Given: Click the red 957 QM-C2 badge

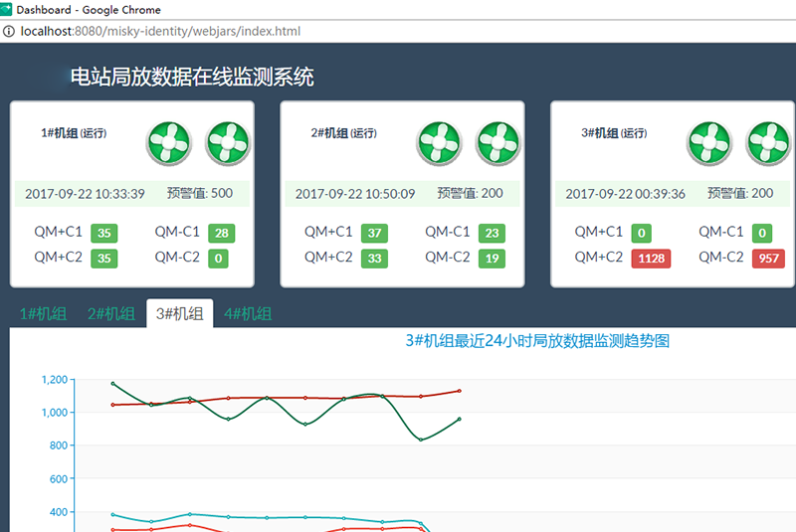Looking at the screenshot, I should tap(767, 259).
